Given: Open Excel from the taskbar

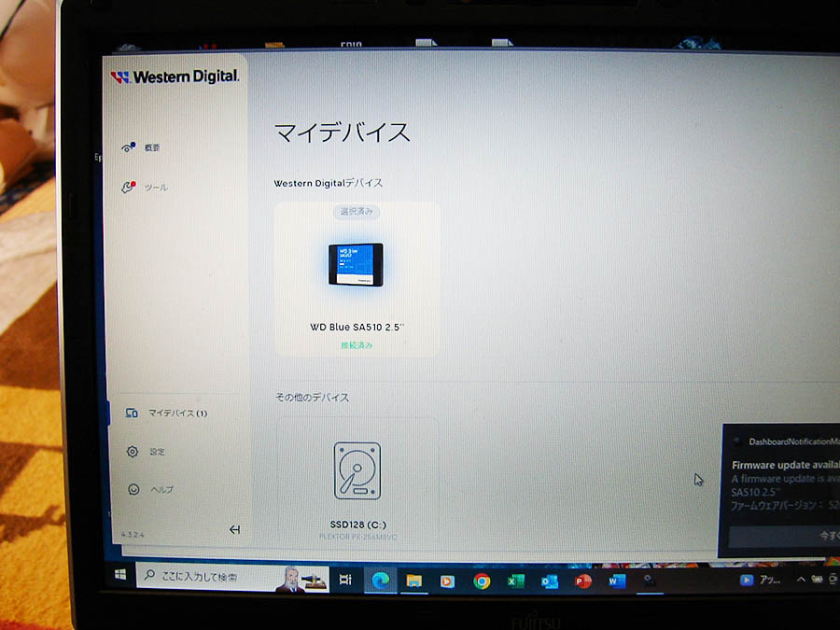Looking at the screenshot, I should point(515,581).
